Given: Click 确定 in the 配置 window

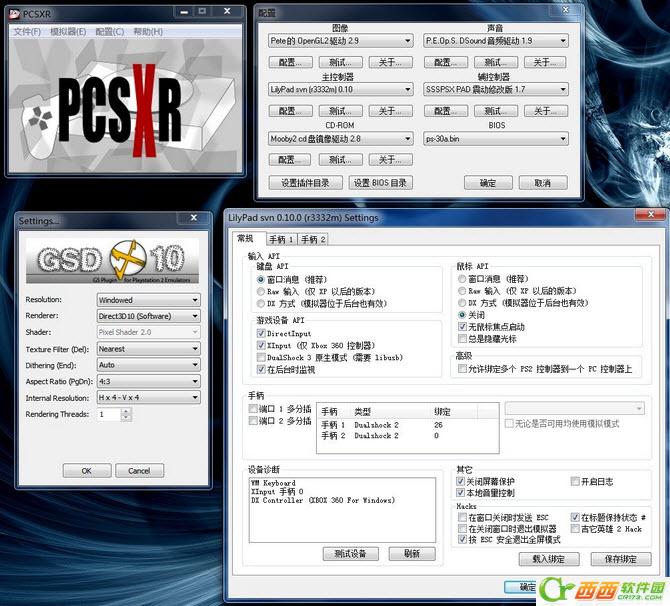Looking at the screenshot, I should [x=488, y=183].
